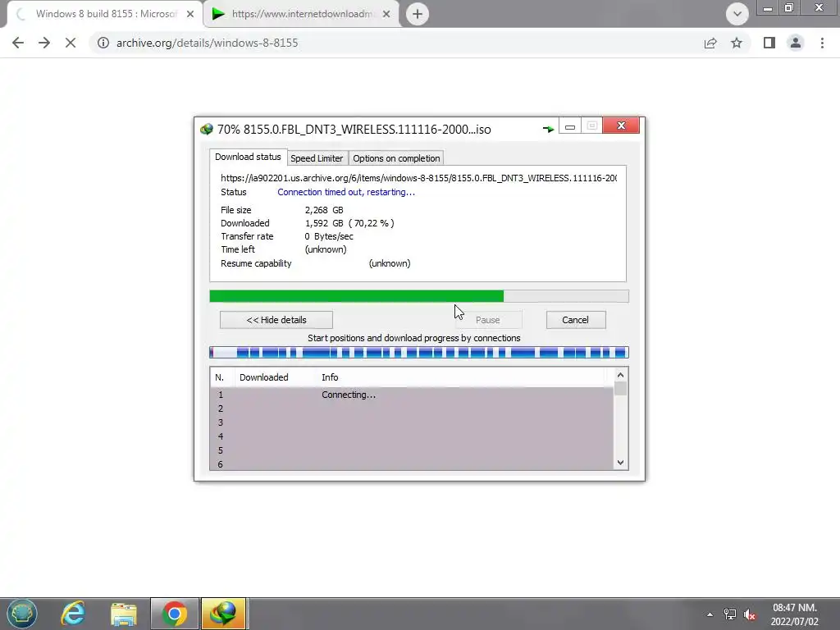The height and width of the screenshot is (630, 840).
Task: Click Chrome taskbar icon
Action: tap(174, 614)
